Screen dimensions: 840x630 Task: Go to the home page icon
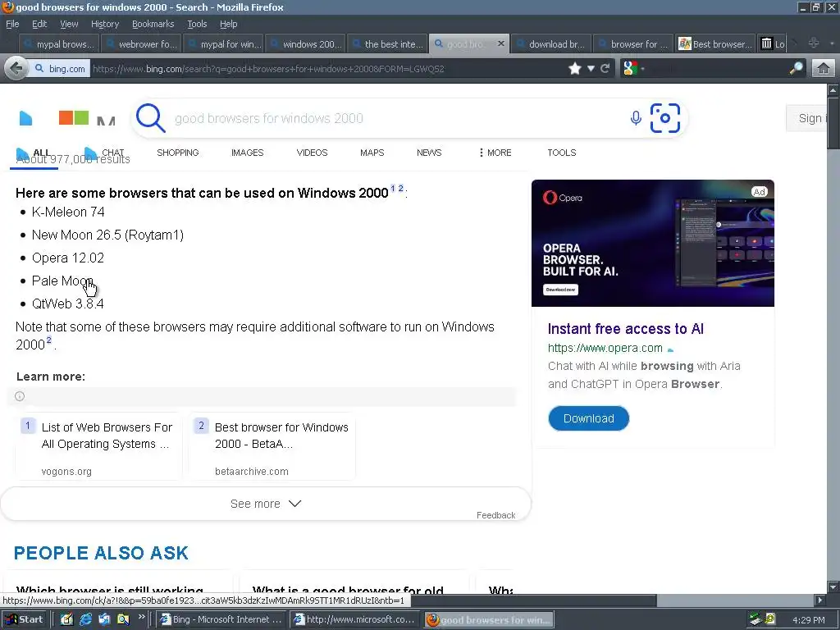824,69
